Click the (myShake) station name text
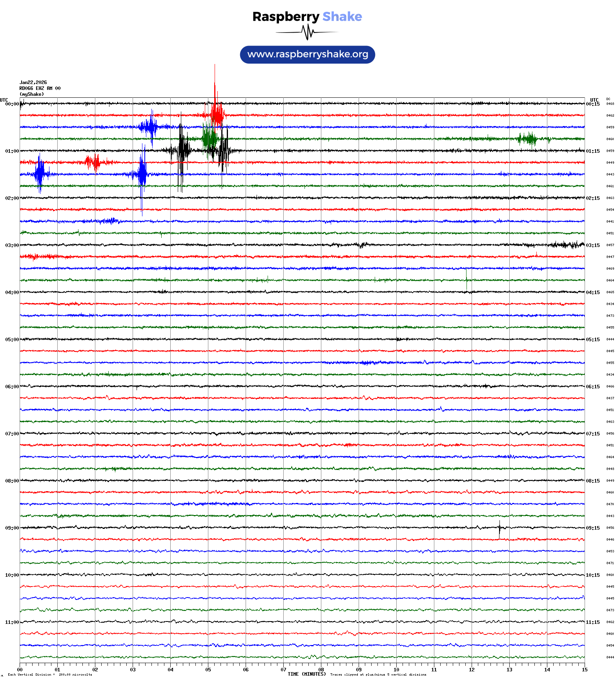The image size is (616, 680). coord(32,94)
